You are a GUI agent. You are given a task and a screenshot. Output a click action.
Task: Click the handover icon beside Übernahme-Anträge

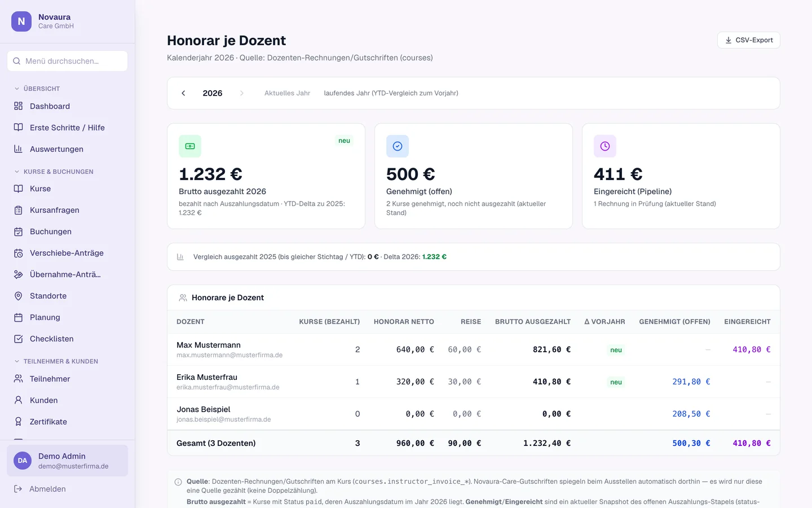pos(18,274)
